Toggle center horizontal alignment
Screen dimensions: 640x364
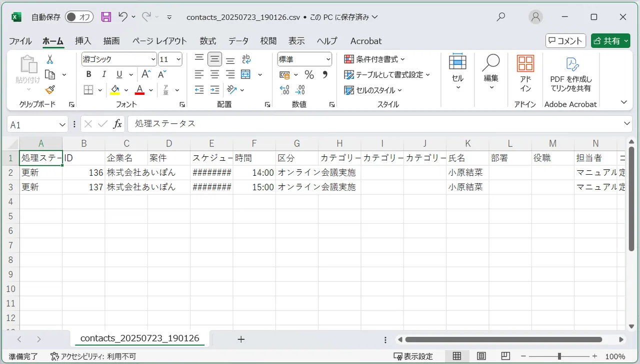215,75
